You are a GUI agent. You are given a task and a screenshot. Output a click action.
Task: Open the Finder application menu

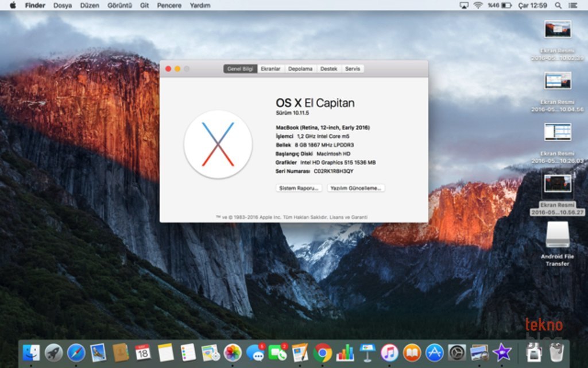tap(35, 5)
